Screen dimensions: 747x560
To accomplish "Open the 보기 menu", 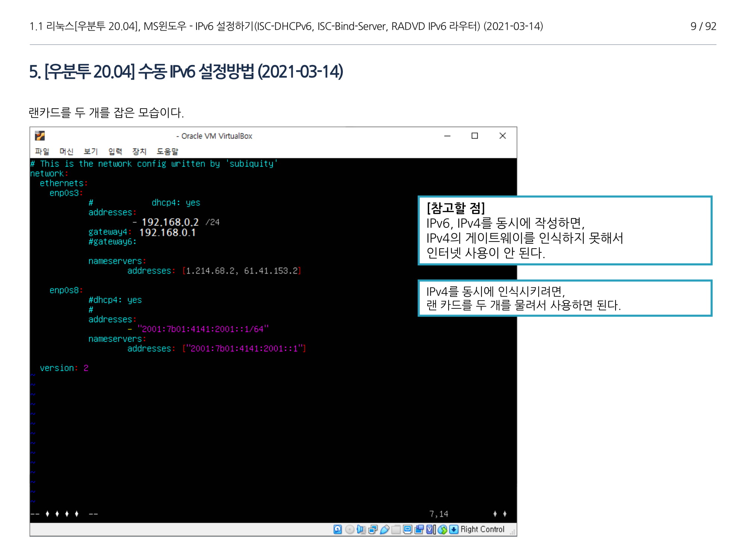I will pyautogui.click(x=90, y=151).
